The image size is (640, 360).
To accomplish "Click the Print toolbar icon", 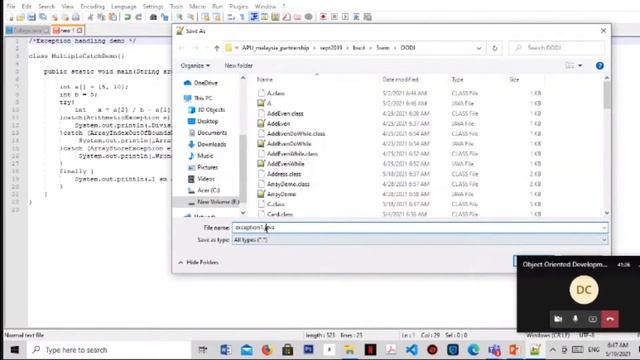I will pos(76,17).
